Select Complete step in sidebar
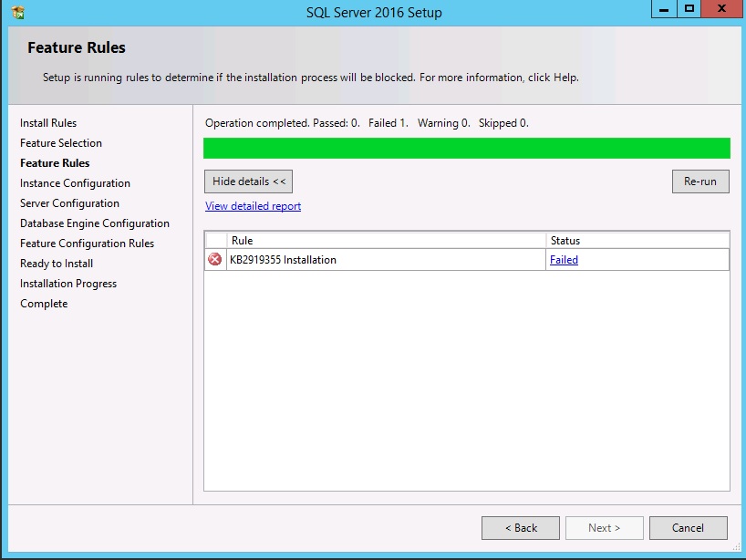 (x=44, y=304)
